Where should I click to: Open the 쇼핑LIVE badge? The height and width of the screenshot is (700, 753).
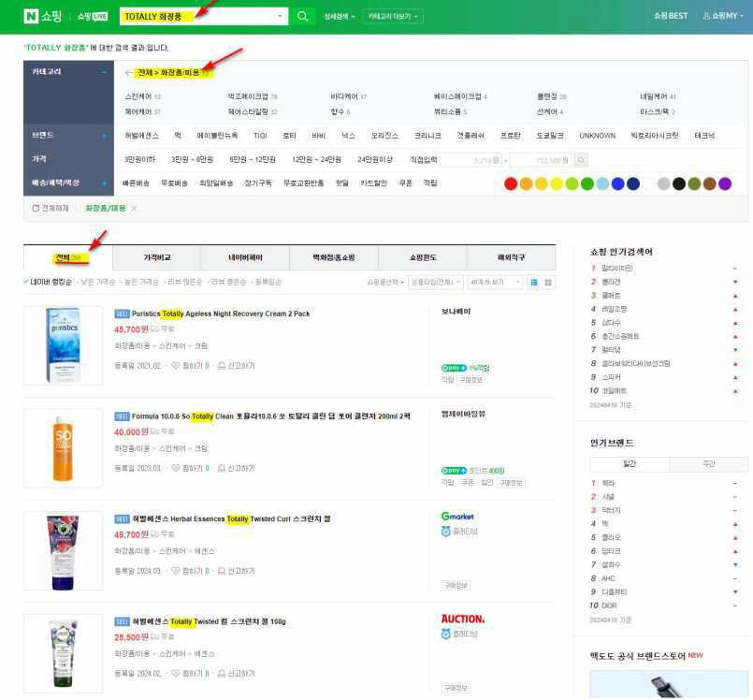pos(93,16)
